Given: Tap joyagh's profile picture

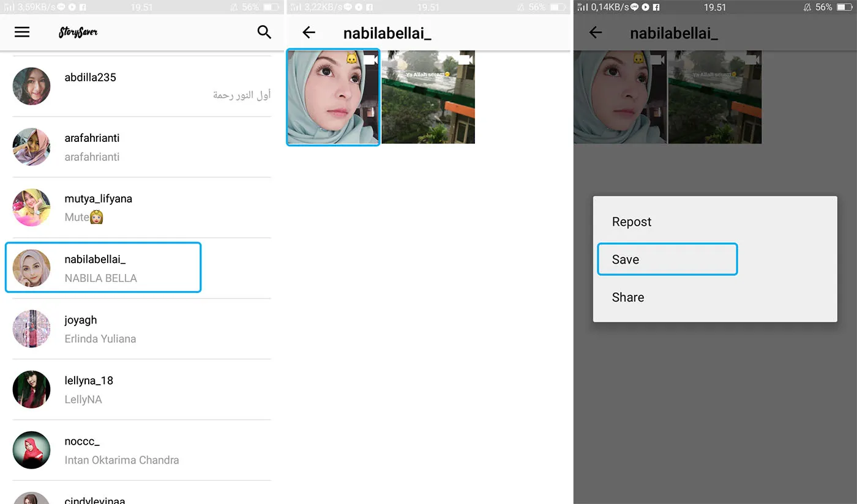Looking at the screenshot, I should click(x=31, y=328).
